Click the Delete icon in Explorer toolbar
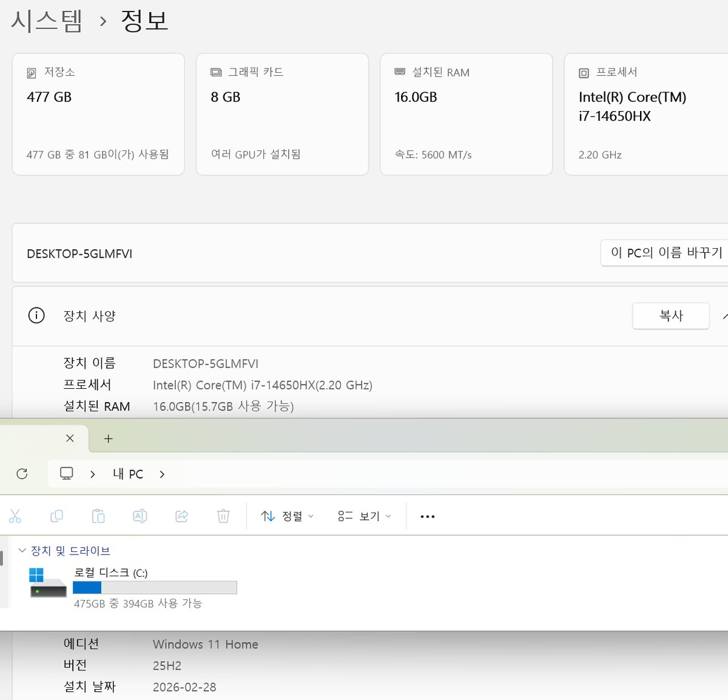 [x=223, y=516]
